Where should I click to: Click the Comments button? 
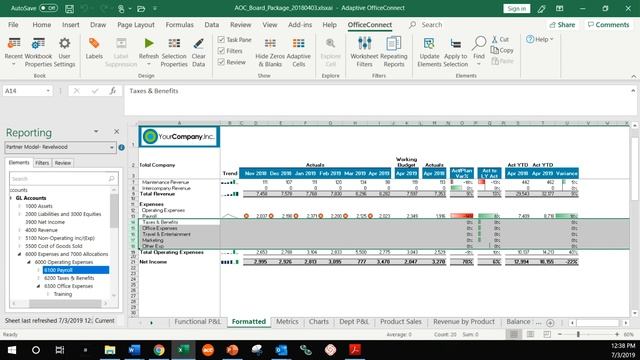coord(608,25)
